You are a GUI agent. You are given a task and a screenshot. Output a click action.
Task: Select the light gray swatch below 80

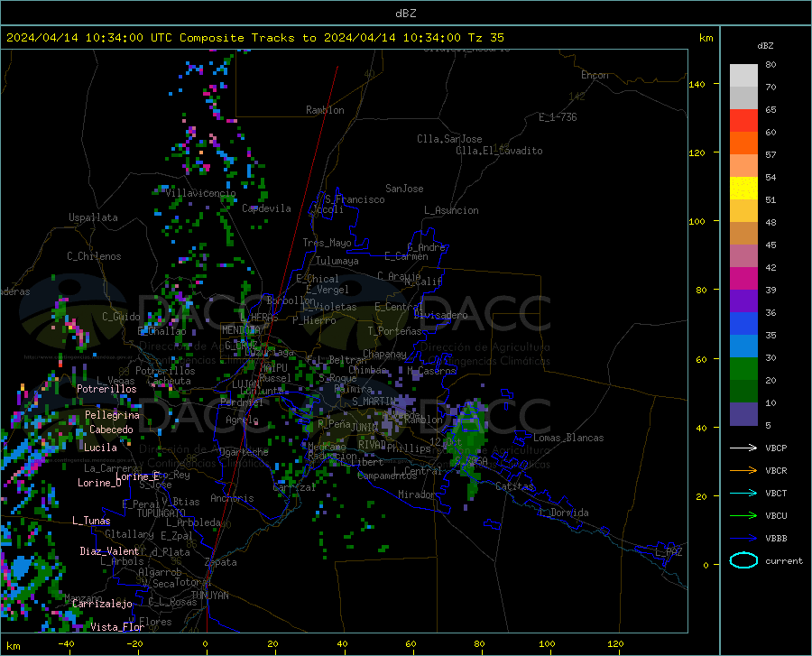pos(743,75)
